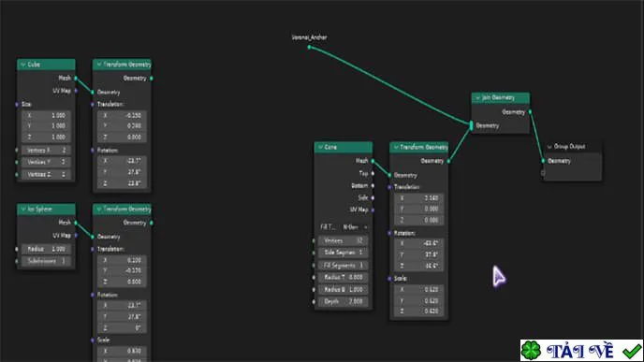
Task: Click the Cone Radius Bottom field
Action: pyautogui.click(x=344, y=289)
